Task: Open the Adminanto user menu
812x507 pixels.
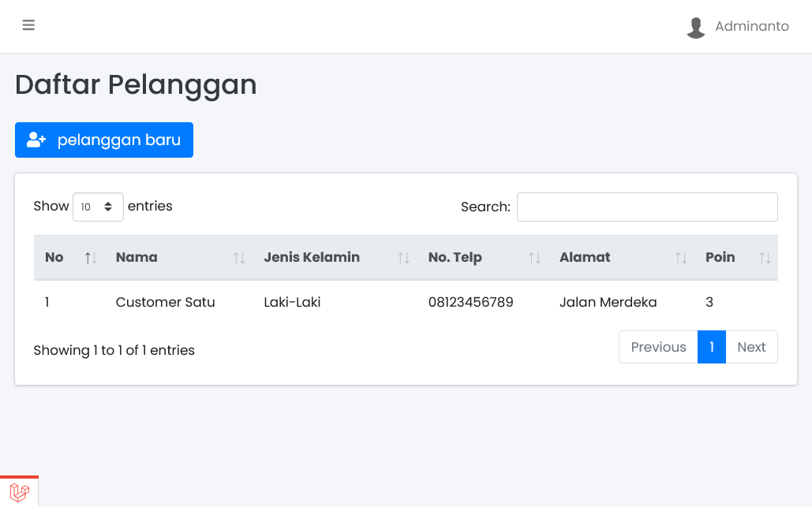Action: point(751,26)
